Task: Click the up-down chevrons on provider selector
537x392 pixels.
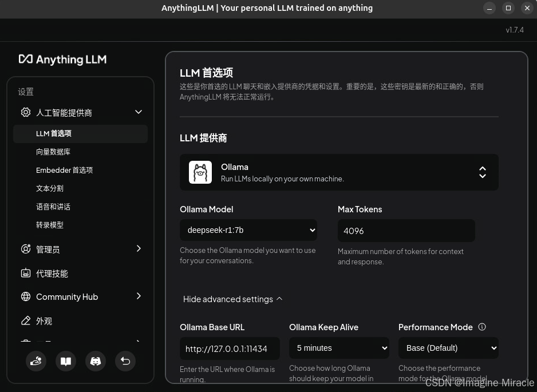Action: [483, 172]
